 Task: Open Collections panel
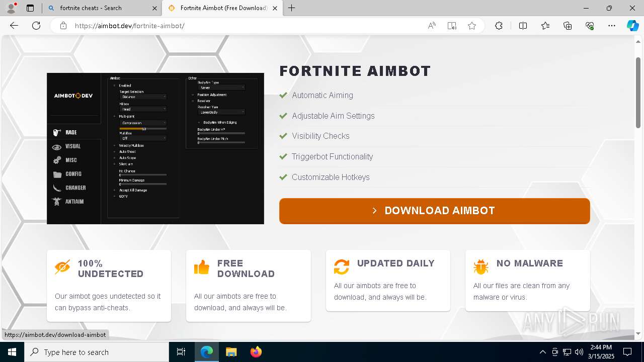(x=568, y=26)
